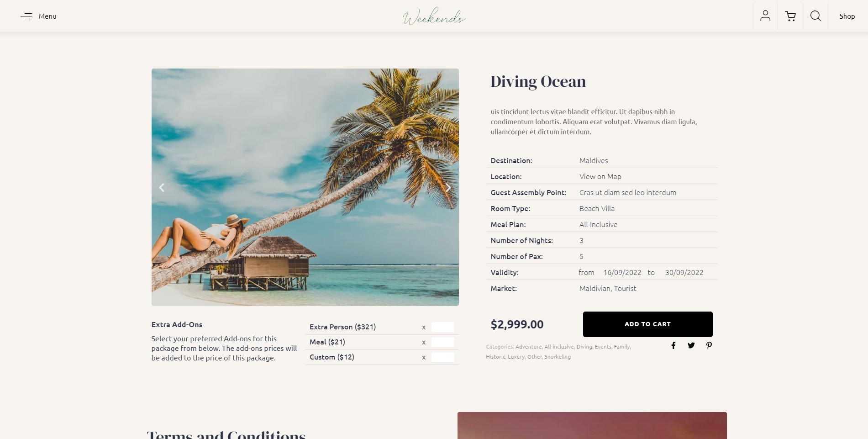The width and height of the screenshot is (868, 439).
Task: Share package on Twitter
Action: click(x=691, y=345)
